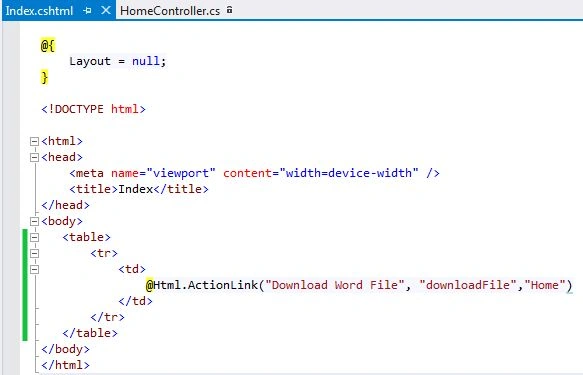The image size is (583, 375).
Task: Switch to the Index.cshtml tab
Action: pyautogui.click(x=39, y=11)
